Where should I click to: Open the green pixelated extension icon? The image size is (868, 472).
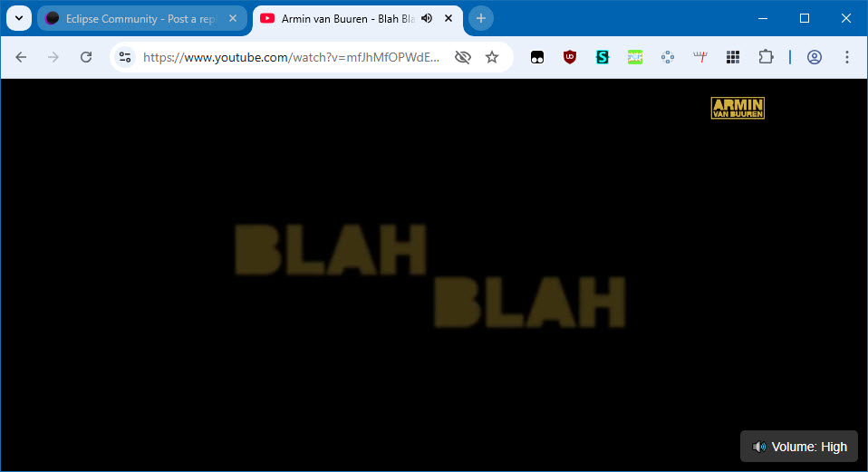coord(635,57)
